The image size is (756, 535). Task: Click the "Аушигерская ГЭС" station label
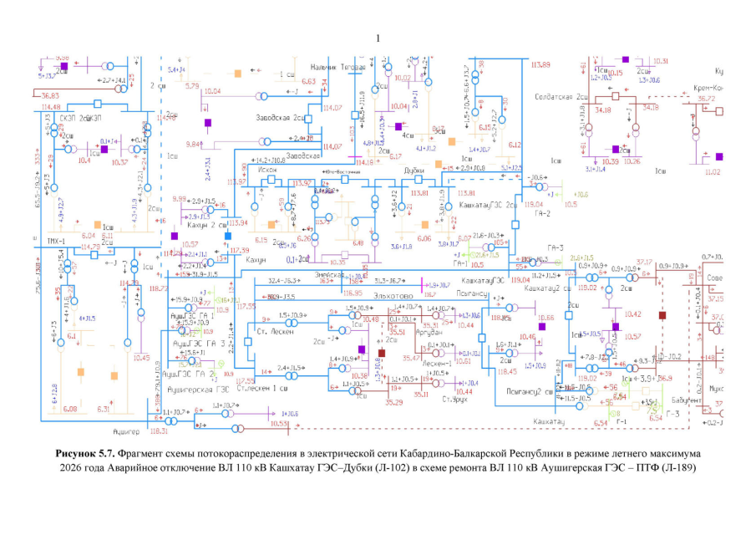[x=198, y=390]
